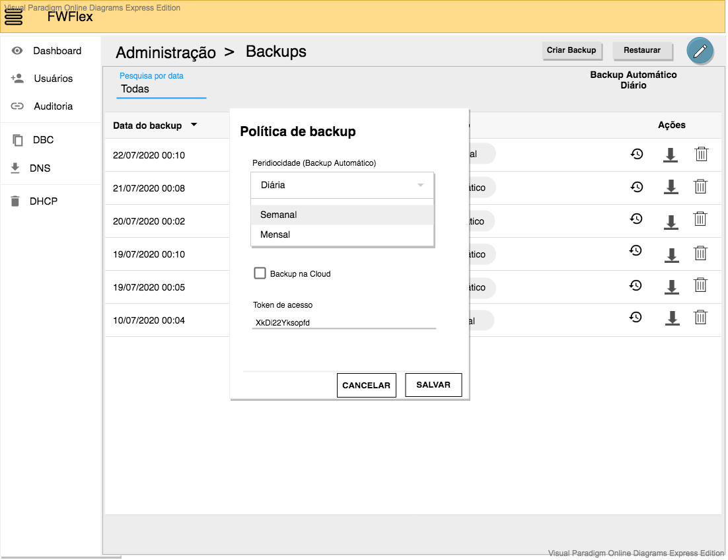Open the Diária periodicity dropdown
The width and height of the screenshot is (728, 560).
tap(342, 185)
